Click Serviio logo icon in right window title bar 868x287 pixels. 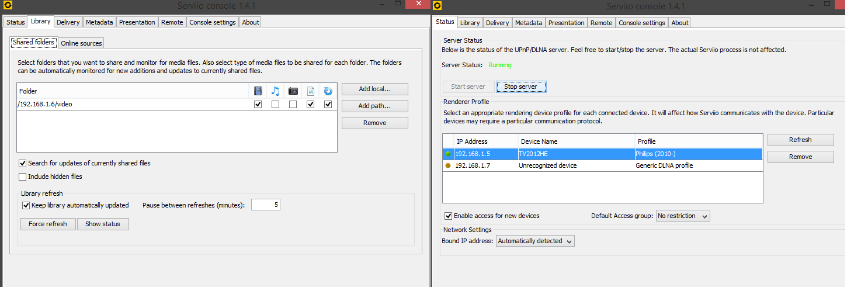click(x=438, y=6)
